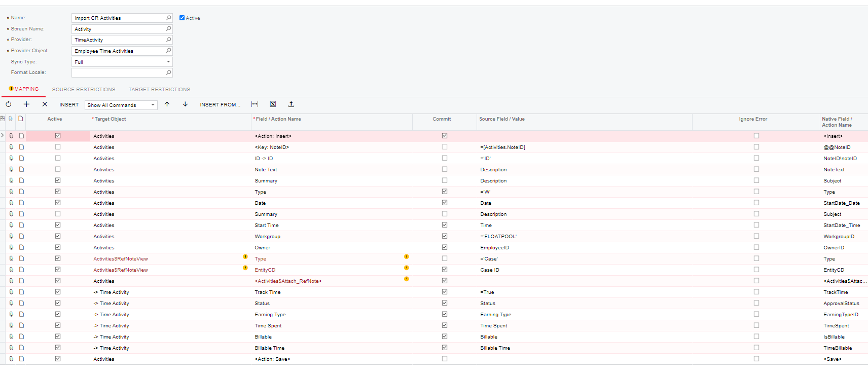
Task: Click the INSERT FROM... button
Action: click(220, 105)
